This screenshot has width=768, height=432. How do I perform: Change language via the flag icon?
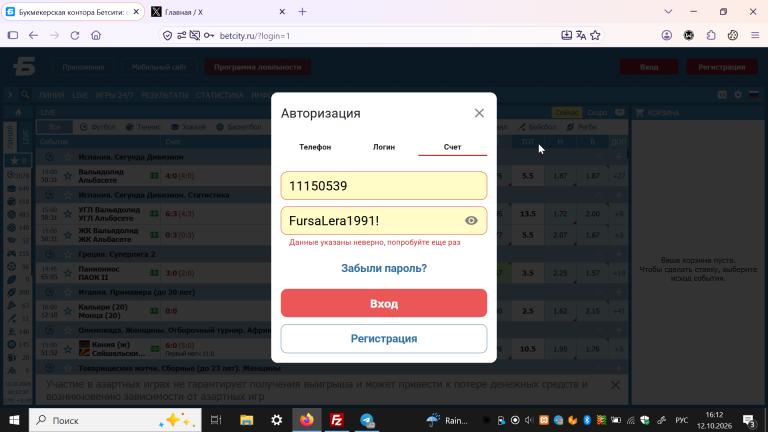click(x=754, y=95)
